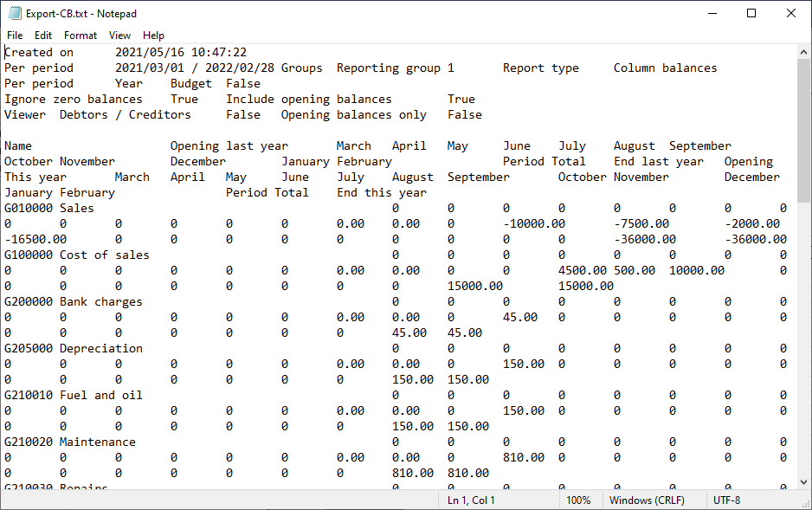Click the vertical scrollbar down arrow
The width and height of the screenshot is (812, 510).
pos(803,481)
